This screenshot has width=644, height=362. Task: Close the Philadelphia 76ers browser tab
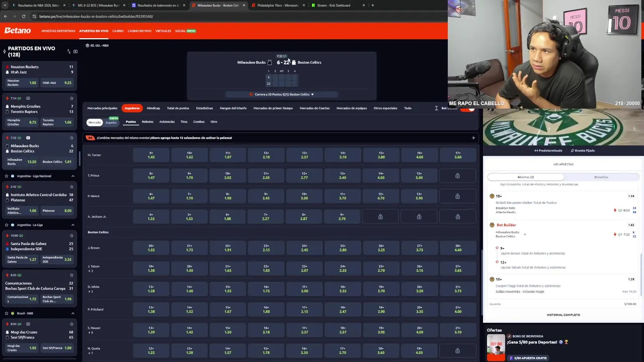pos(303,5)
